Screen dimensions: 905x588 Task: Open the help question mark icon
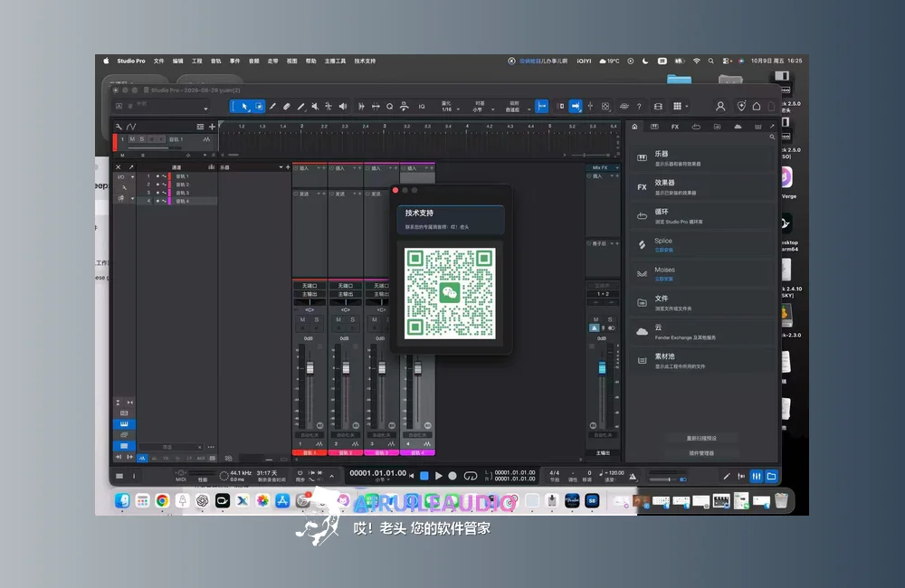pyautogui.click(x=639, y=106)
